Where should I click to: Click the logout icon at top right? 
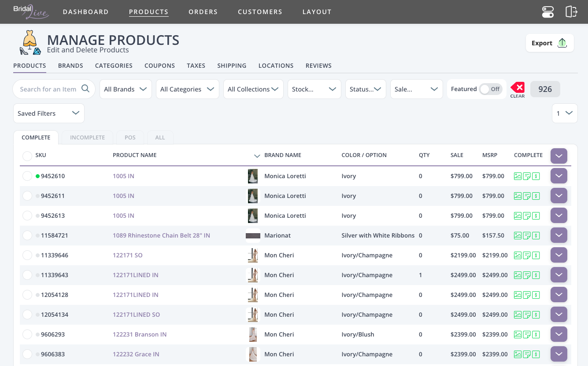pos(571,12)
